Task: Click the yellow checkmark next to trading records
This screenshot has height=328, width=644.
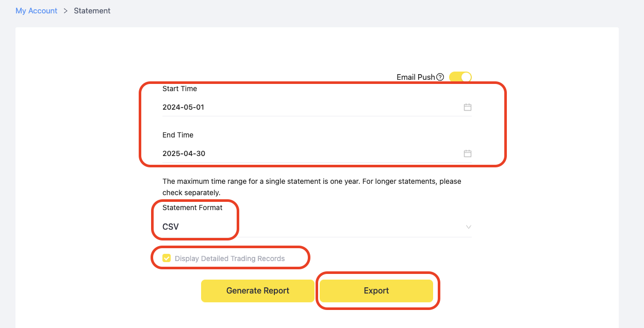Action: [167, 258]
